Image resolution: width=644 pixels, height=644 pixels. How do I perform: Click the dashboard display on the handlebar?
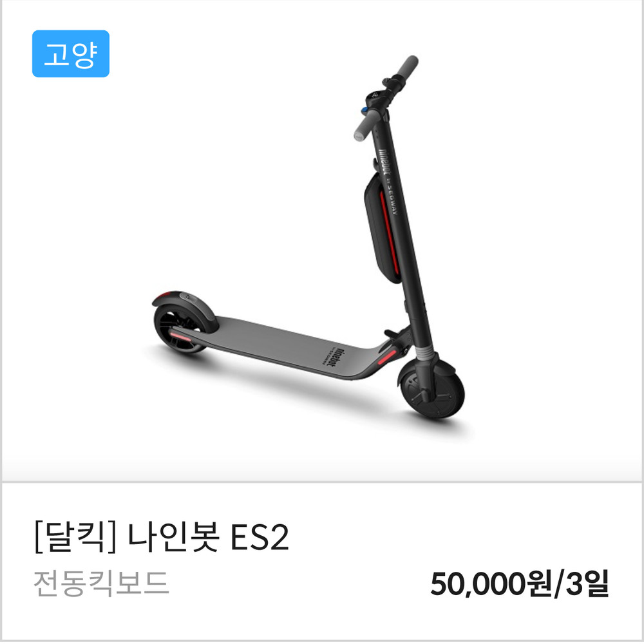(x=375, y=96)
